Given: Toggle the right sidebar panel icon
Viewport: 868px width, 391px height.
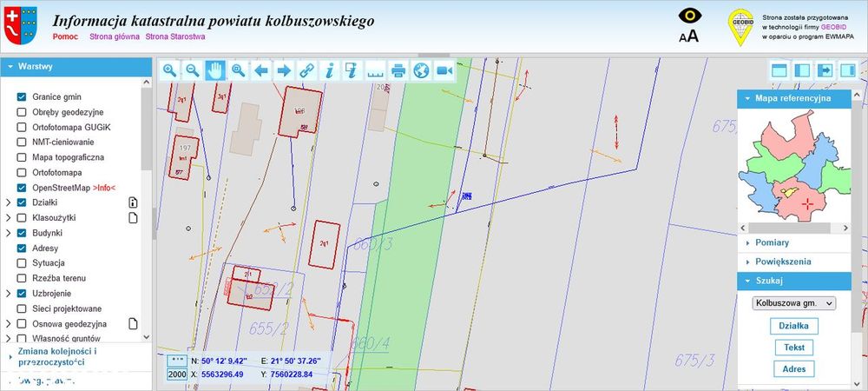Looking at the screenshot, I should click(848, 70).
